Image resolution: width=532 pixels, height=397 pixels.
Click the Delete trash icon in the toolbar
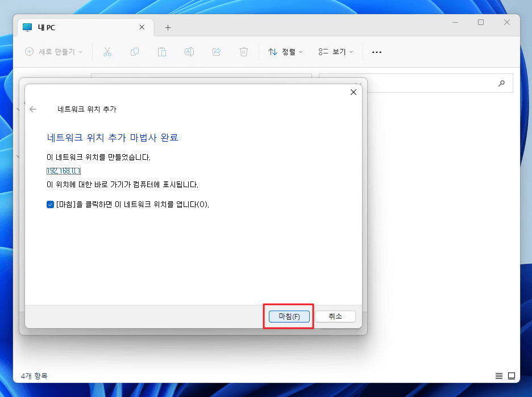(244, 52)
